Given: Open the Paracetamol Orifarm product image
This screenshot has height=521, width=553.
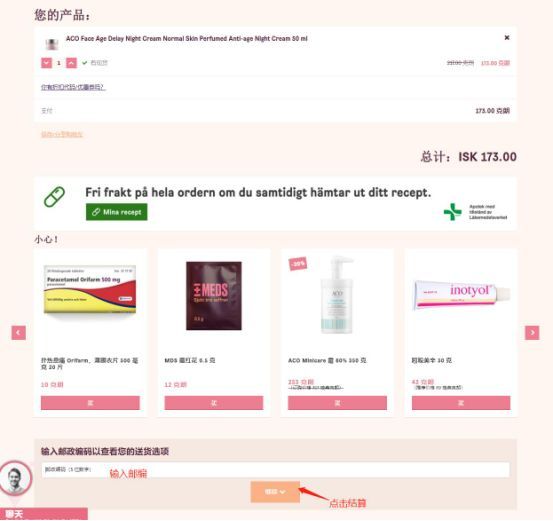Looking at the screenshot, I should coord(90,290).
